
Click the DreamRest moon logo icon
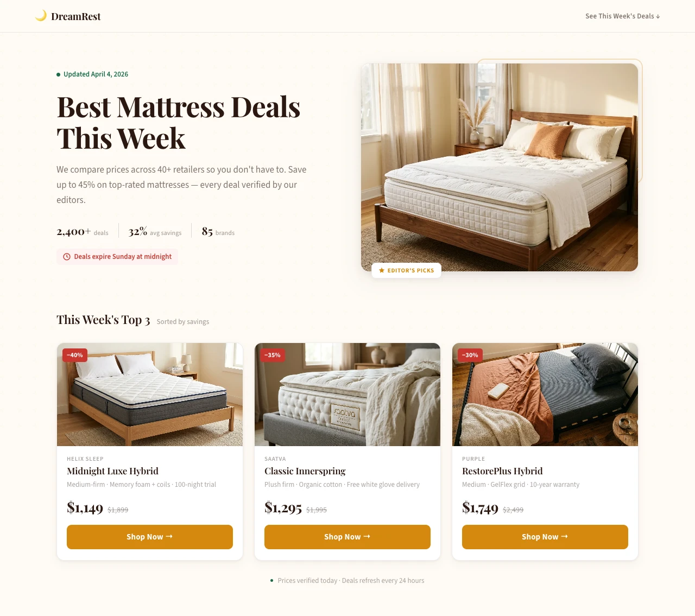point(41,16)
